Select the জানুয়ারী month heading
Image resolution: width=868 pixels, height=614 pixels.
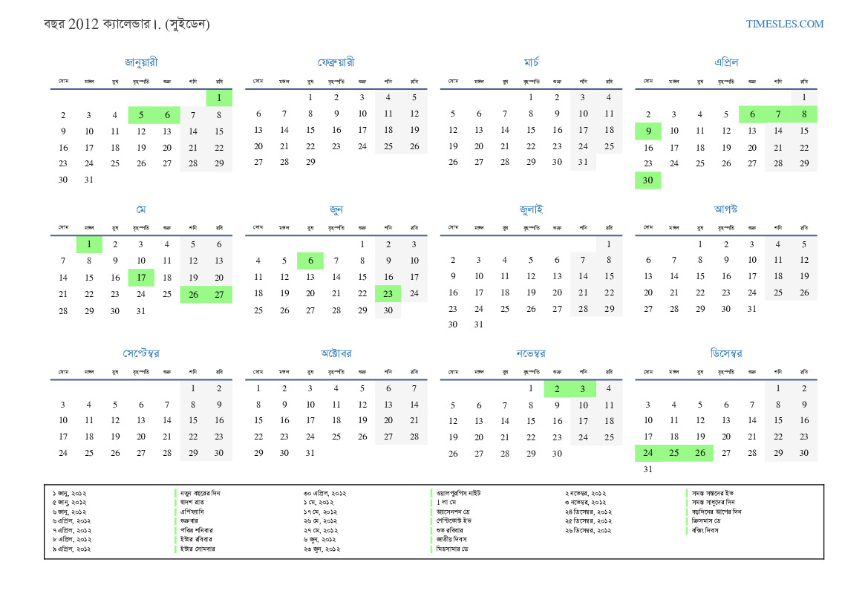[141, 62]
